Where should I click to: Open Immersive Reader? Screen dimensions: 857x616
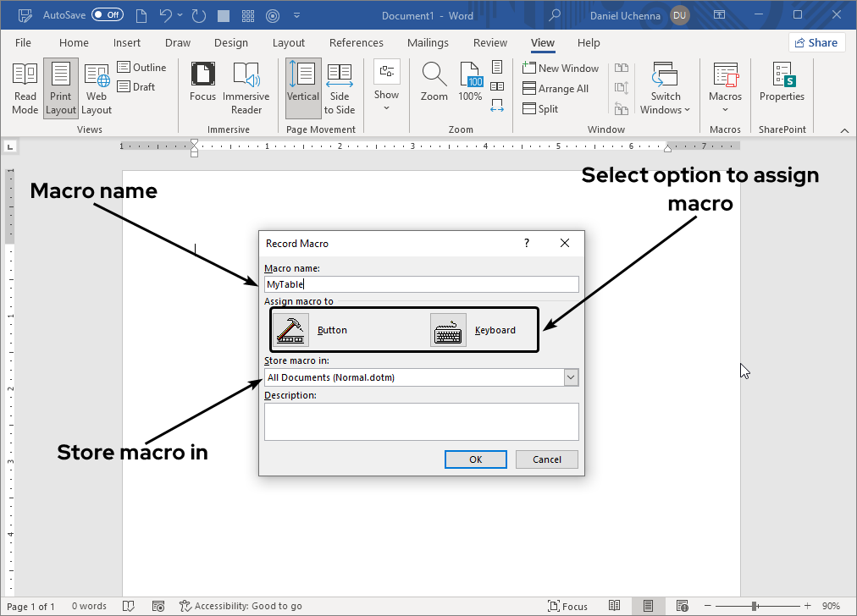[x=246, y=87]
